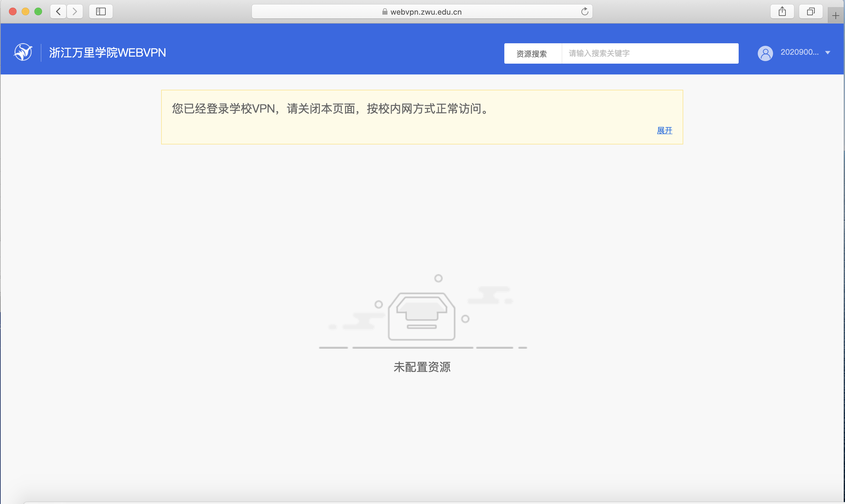Viewport: 845px width, 504px height.
Task: Click the 浙江万里学院WEBVPN title
Action: [107, 52]
